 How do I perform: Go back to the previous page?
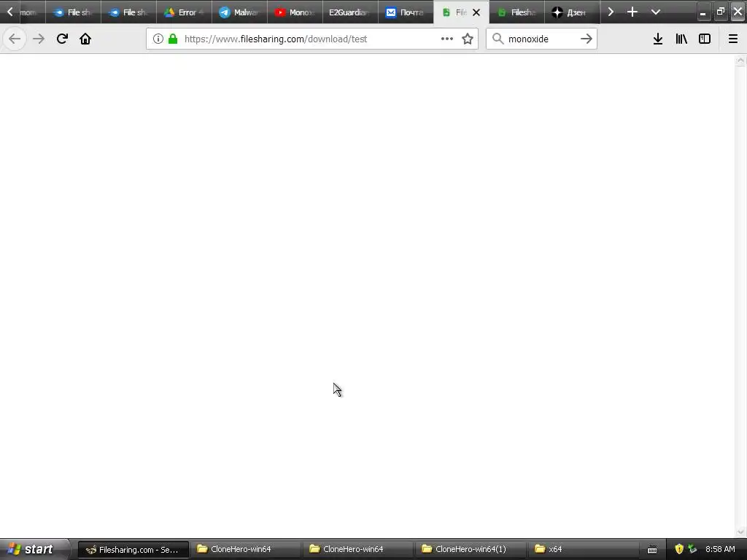[15, 39]
